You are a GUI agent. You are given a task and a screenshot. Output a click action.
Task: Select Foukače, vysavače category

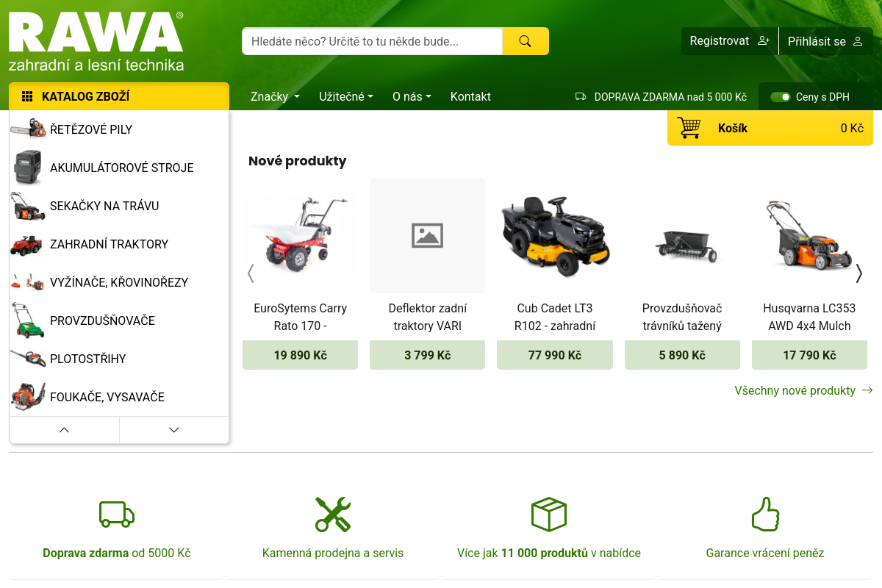(119, 397)
